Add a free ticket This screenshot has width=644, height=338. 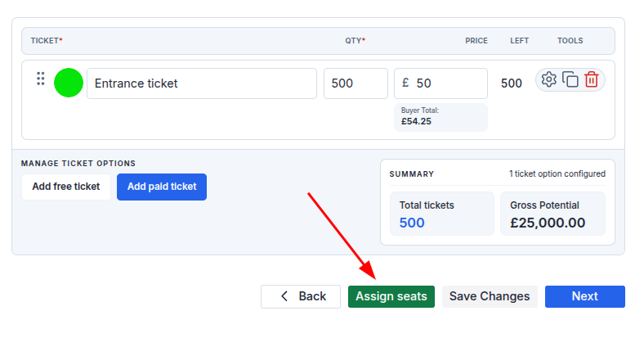coord(66,187)
